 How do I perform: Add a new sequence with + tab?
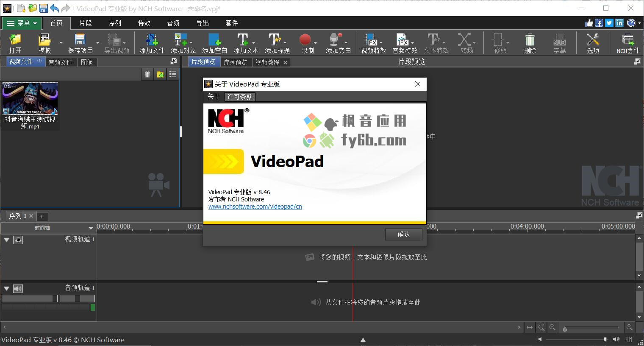pyautogui.click(x=42, y=217)
